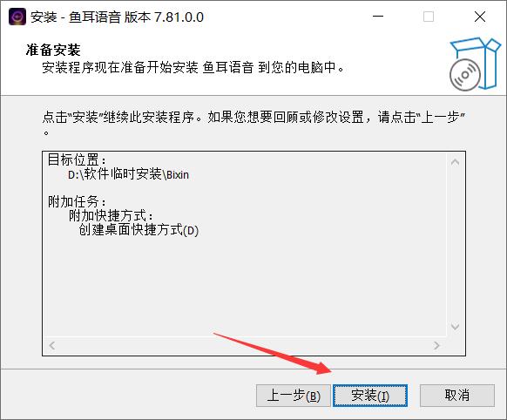Go back with the 上一步(B) button
Image resolution: width=507 pixels, height=420 pixels.
tap(294, 395)
